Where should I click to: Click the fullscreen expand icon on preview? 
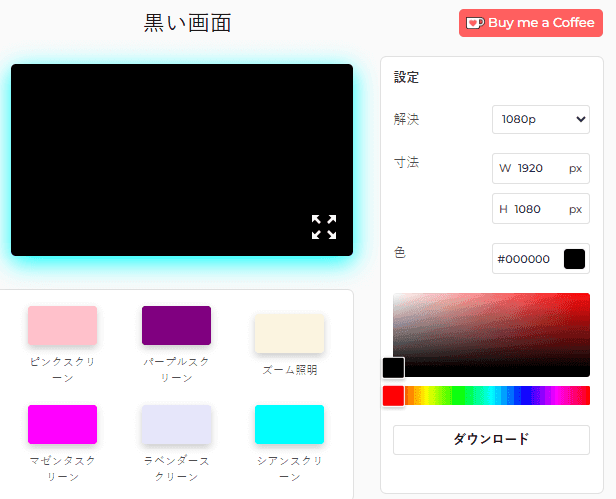323,227
